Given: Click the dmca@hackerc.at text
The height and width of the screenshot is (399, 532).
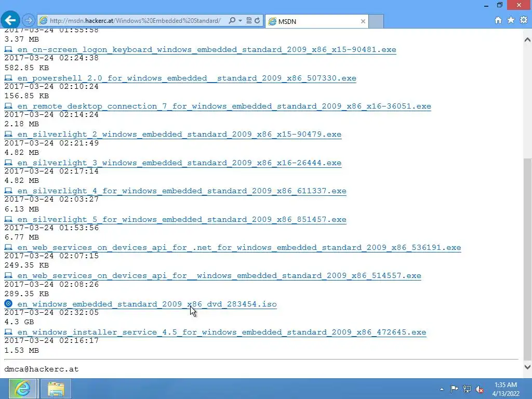Looking at the screenshot, I should point(42,369).
